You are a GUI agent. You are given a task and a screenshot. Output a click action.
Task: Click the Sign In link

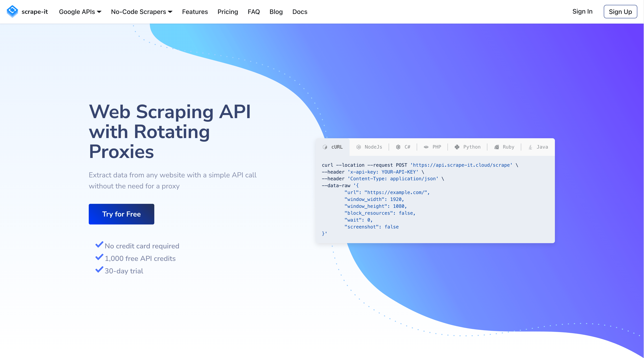pyautogui.click(x=582, y=12)
